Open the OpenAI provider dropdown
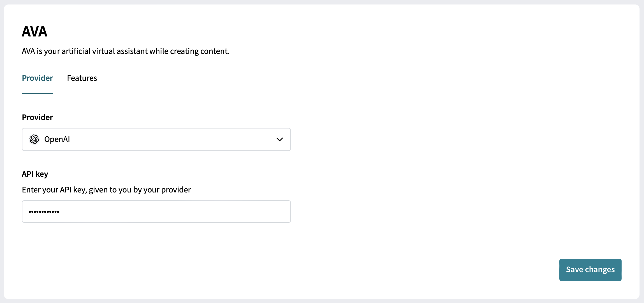This screenshot has width=644, height=303. pyautogui.click(x=156, y=139)
